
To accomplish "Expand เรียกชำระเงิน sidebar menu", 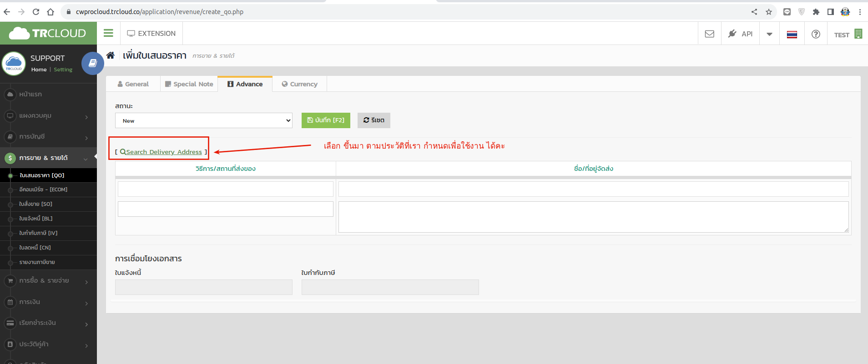I will point(48,323).
